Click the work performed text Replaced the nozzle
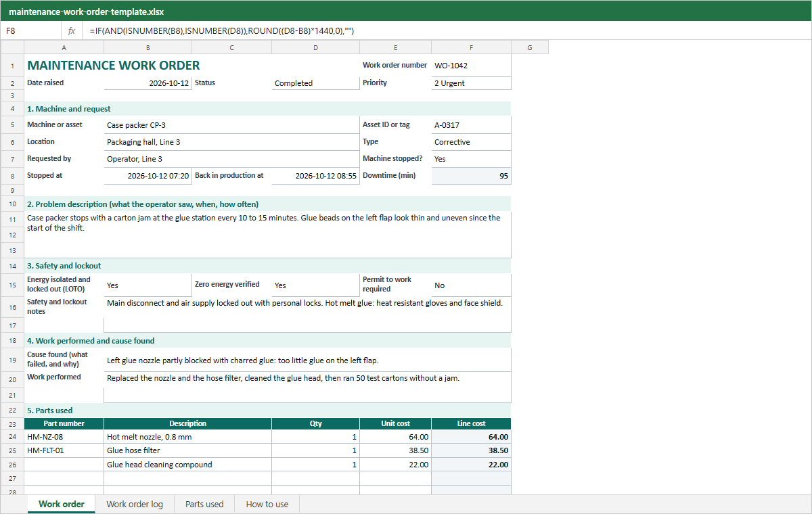The image size is (812, 514). (308, 387)
